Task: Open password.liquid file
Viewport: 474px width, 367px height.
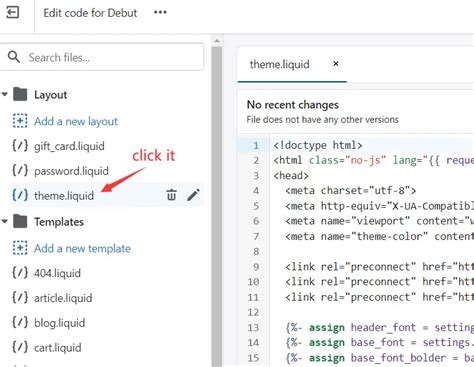Action: [71, 171]
